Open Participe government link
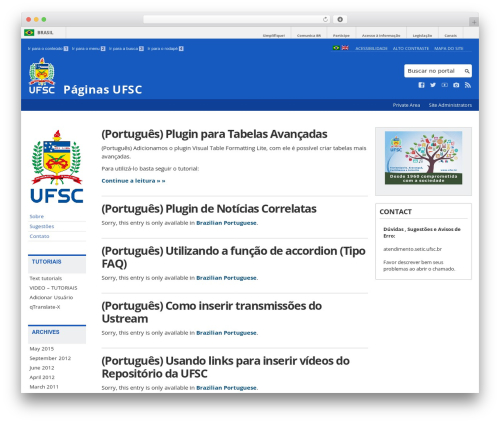 tap(341, 35)
